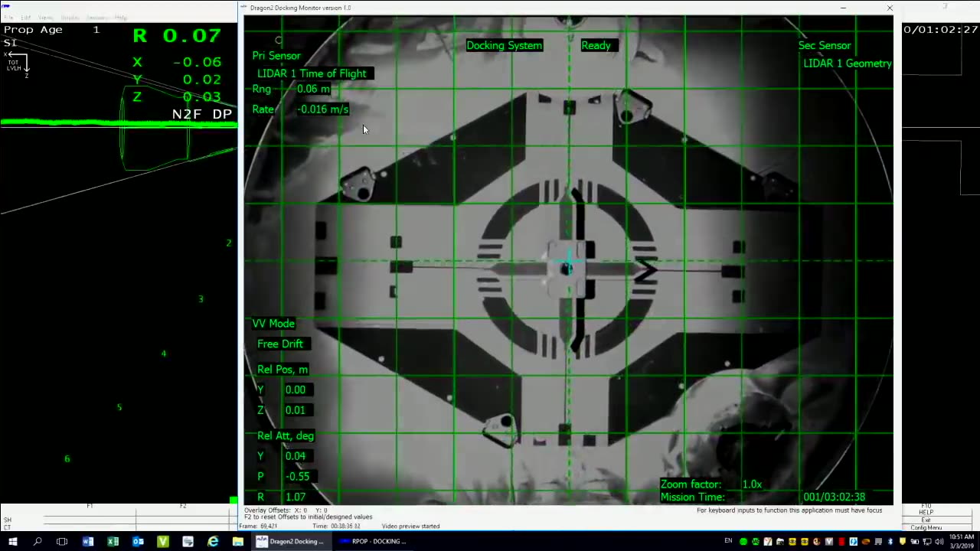Click the keyboard focus notice text

pos(789,510)
